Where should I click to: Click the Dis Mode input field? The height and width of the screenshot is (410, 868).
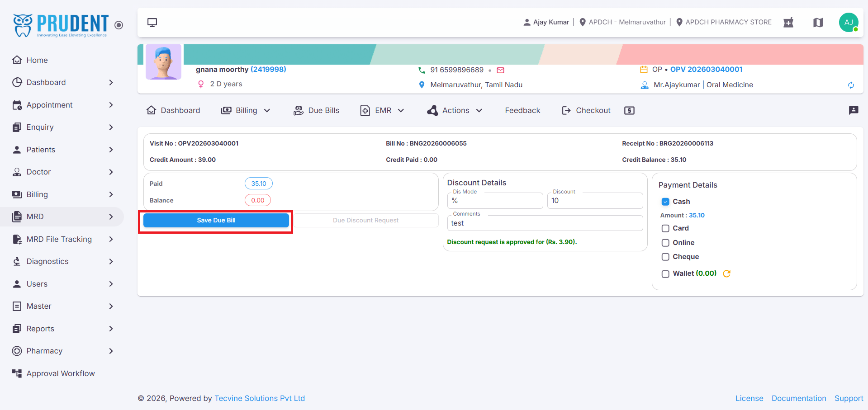[x=495, y=201]
